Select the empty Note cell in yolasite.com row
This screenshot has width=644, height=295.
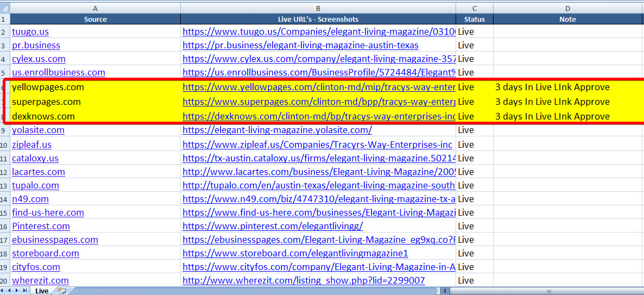[x=569, y=130]
